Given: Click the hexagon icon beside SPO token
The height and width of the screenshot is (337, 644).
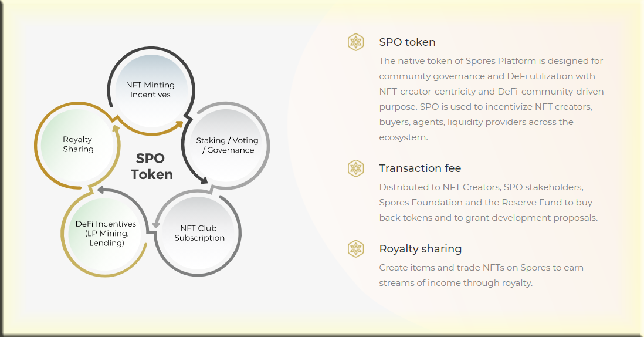Looking at the screenshot, I should click(x=355, y=42).
